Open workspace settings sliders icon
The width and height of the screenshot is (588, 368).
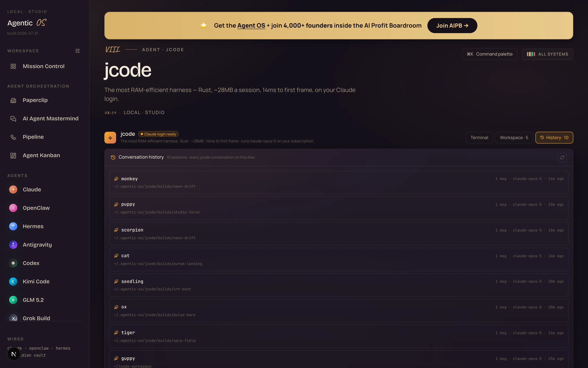click(78, 51)
